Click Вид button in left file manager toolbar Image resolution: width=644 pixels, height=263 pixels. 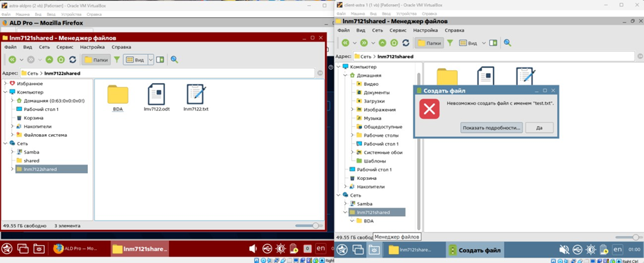(135, 59)
